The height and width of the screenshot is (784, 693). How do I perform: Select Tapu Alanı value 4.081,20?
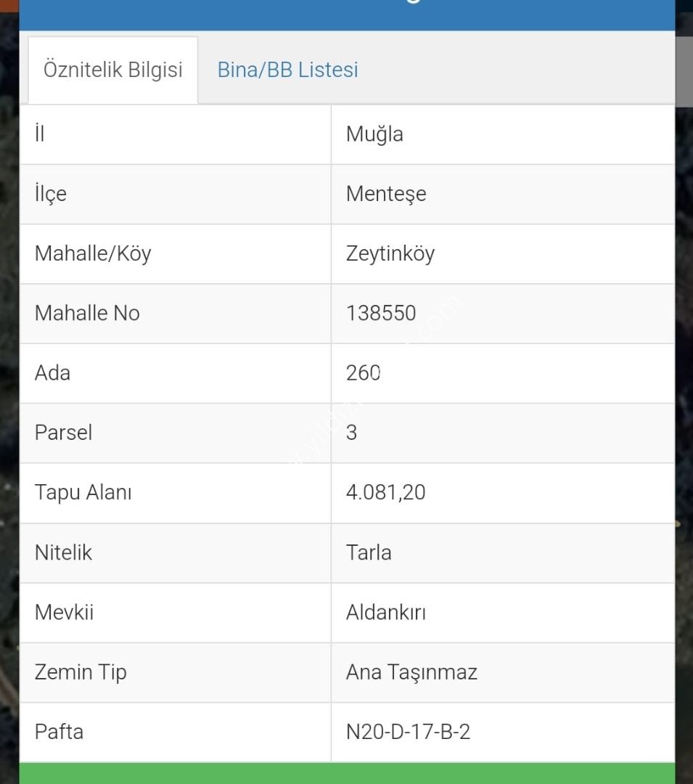[386, 493]
